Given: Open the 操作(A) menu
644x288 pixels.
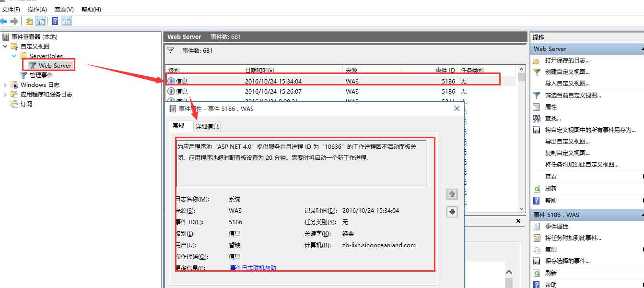Looking at the screenshot, I should [37, 9].
